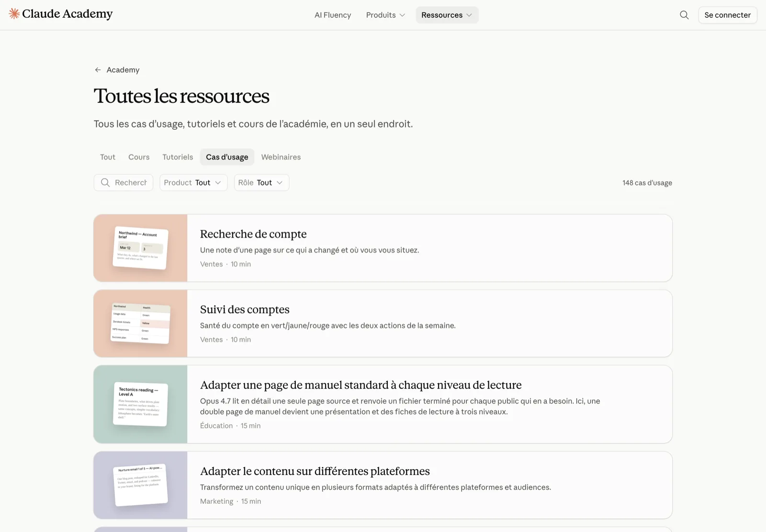Click the Recherche de compte thumbnail image
766x532 pixels.
140,248
